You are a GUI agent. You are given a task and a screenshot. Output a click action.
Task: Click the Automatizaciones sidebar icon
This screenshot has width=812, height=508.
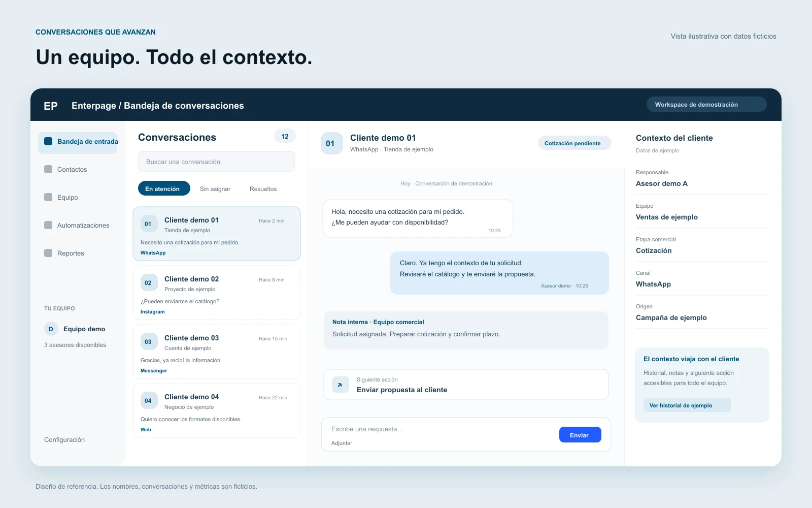[x=48, y=225]
